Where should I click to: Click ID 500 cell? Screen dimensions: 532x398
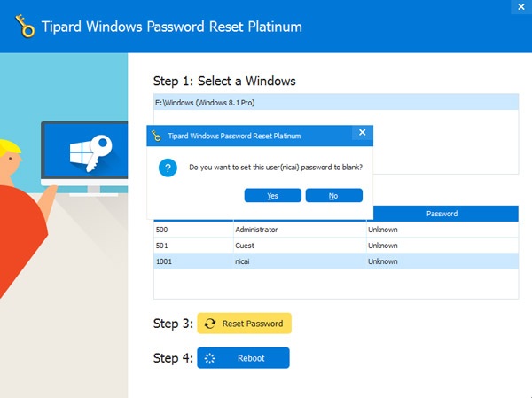point(193,230)
